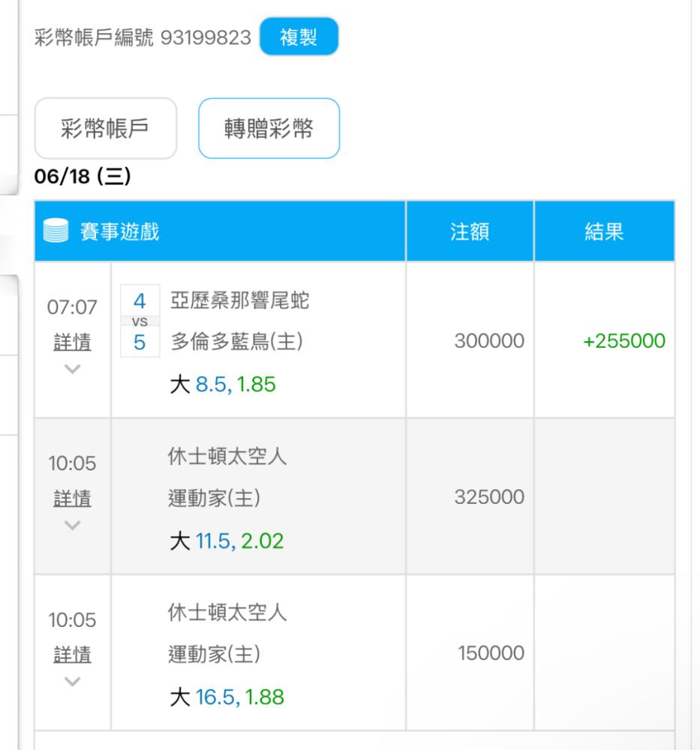Screen dimensions: 700x750
Task: Switch to the 轉贈彩幣 tab
Action: click(x=269, y=128)
